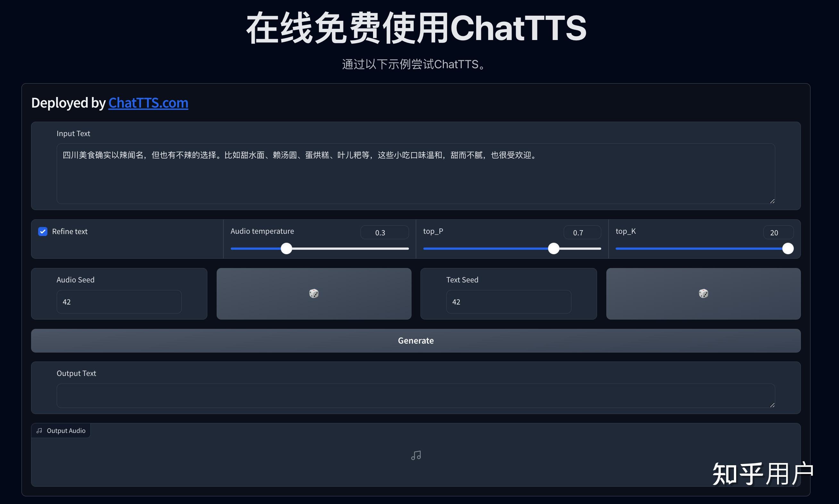Image resolution: width=839 pixels, height=504 pixels.
Task: Click the music note icon in Output Audio area
Action: pyautogui.click(x=416, y=455)
